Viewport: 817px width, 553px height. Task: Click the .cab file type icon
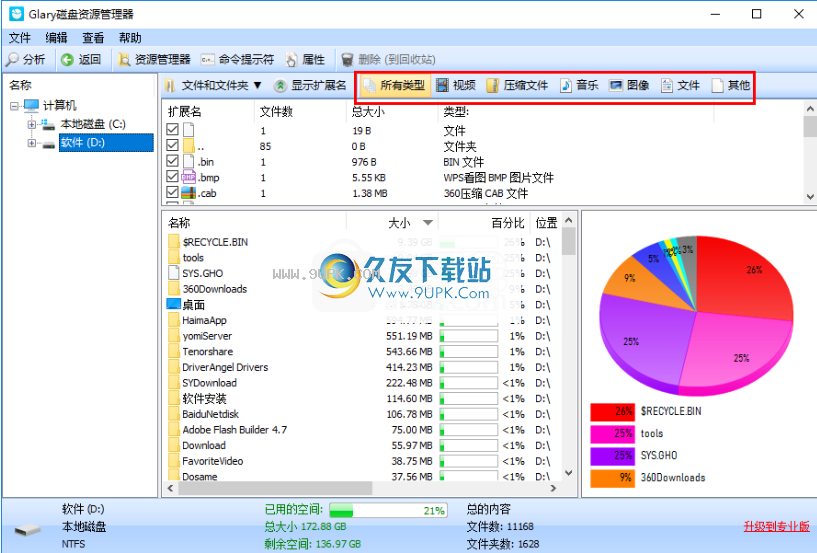[x=188, y=193]
